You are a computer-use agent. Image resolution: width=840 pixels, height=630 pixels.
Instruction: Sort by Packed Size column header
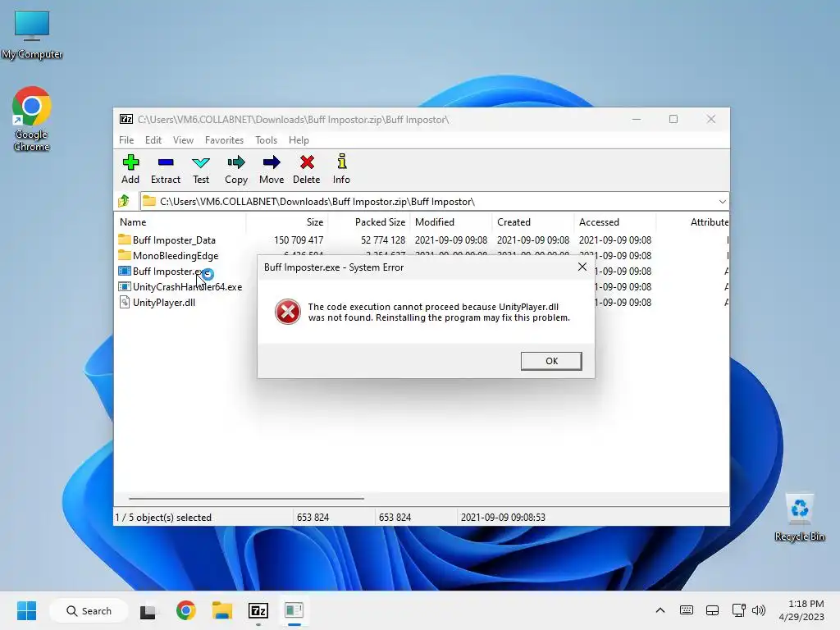click(369, 221)
